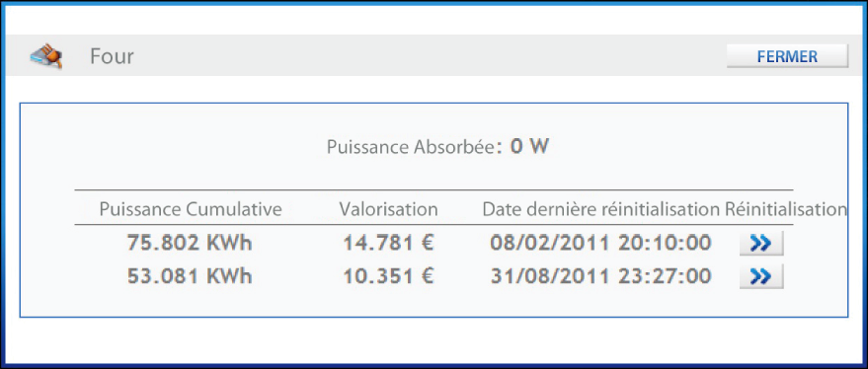Click the Puissance Cumulative column header
This screenshot has height=369, width=868.
click(191, 209)
